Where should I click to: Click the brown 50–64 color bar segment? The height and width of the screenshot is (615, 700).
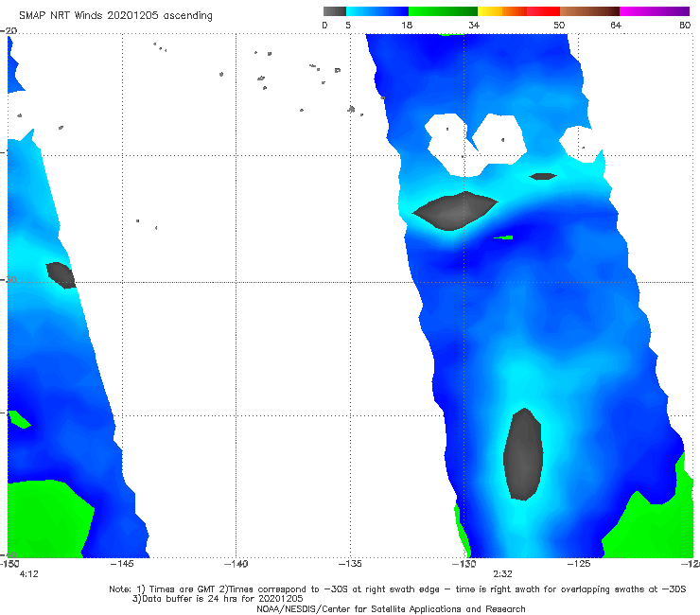589,11
